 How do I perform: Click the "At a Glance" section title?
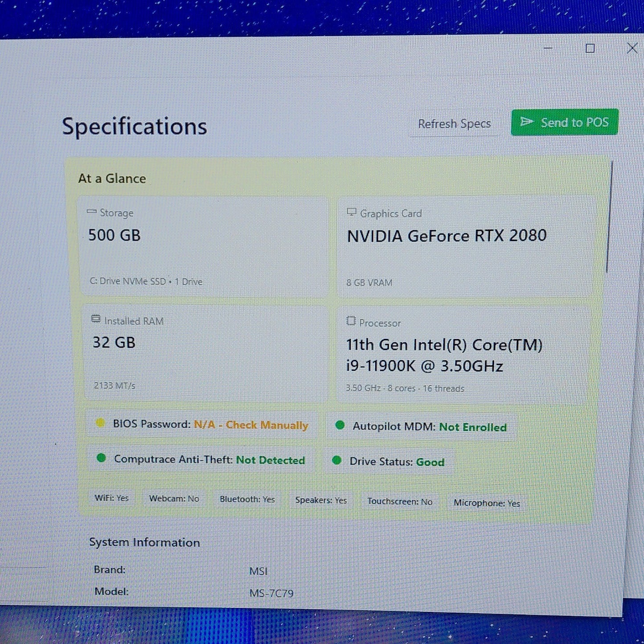[112, 178]
